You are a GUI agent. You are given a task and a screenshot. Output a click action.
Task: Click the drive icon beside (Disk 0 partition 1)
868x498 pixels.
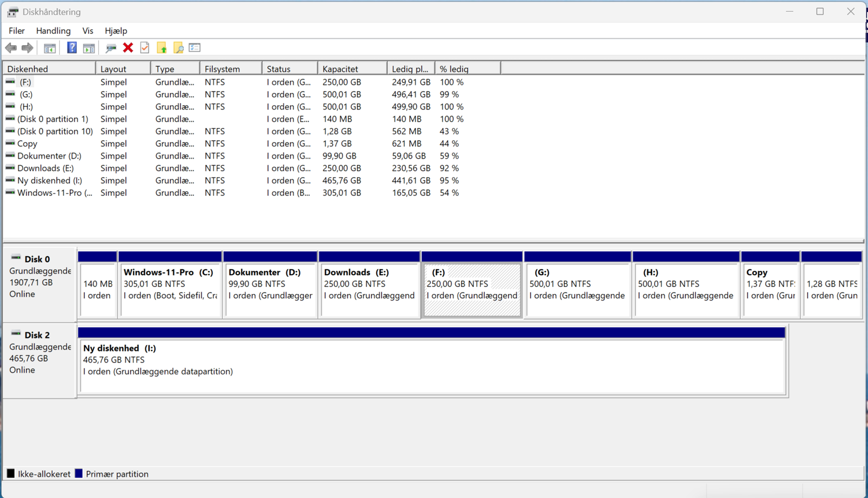click(x=10, y=119)
